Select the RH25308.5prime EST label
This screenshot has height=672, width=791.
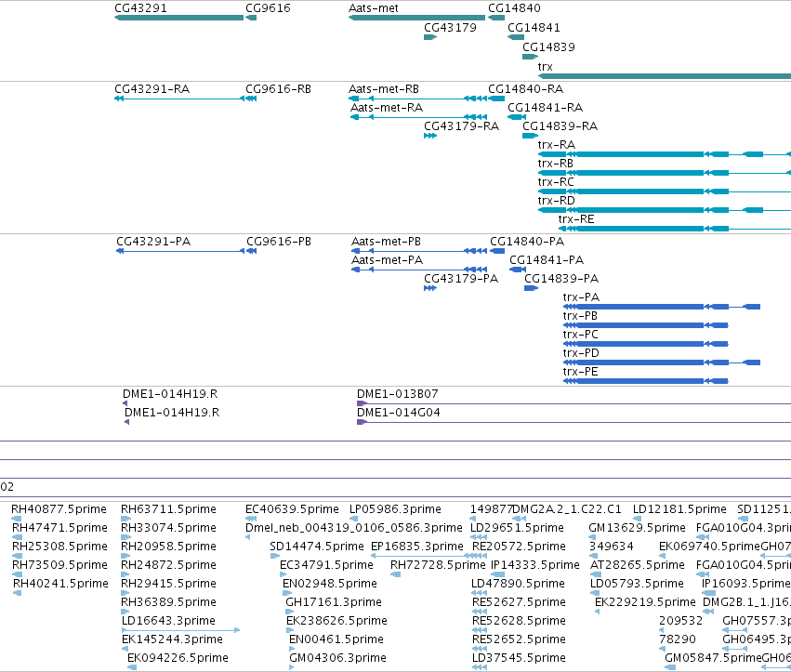(x=59, y=547)
